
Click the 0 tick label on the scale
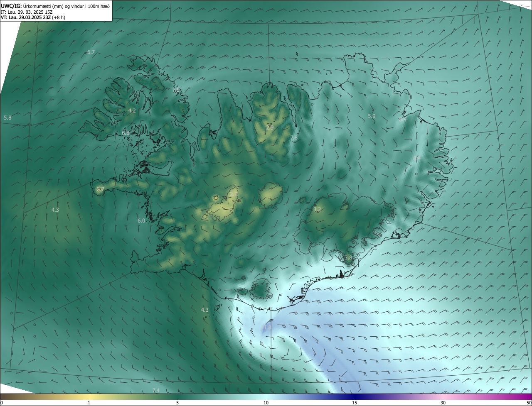tap(1, 403)
